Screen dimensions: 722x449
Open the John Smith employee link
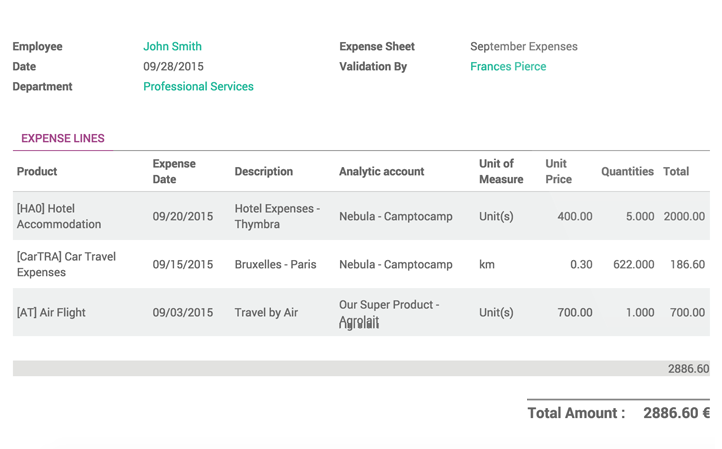(172, 47)
